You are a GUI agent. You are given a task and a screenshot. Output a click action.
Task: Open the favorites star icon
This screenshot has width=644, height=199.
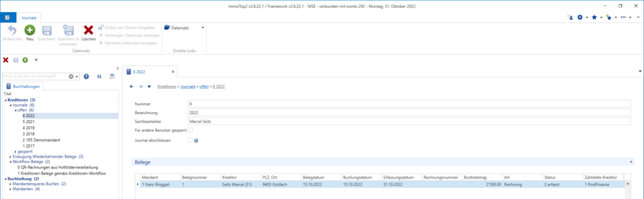click(x=594, y=17)
